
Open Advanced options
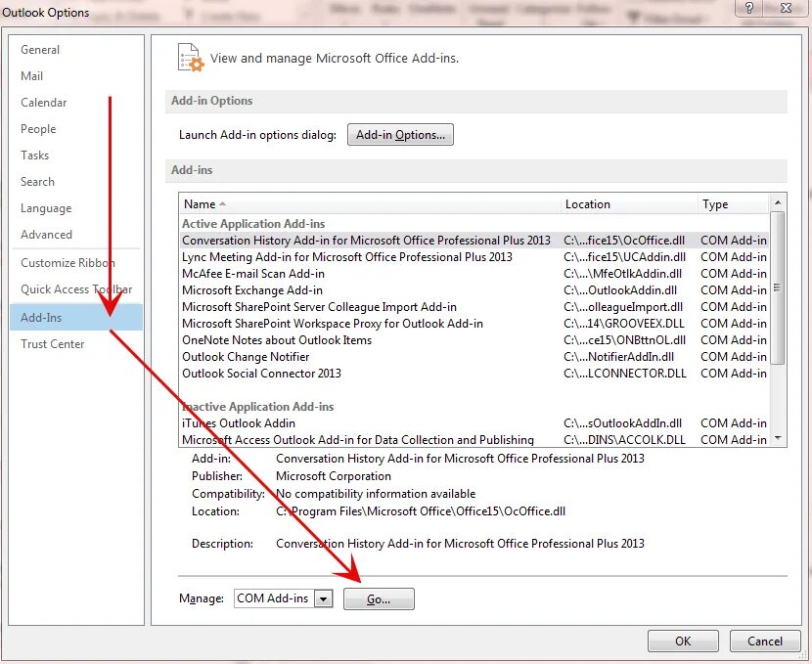pos(46,235)
